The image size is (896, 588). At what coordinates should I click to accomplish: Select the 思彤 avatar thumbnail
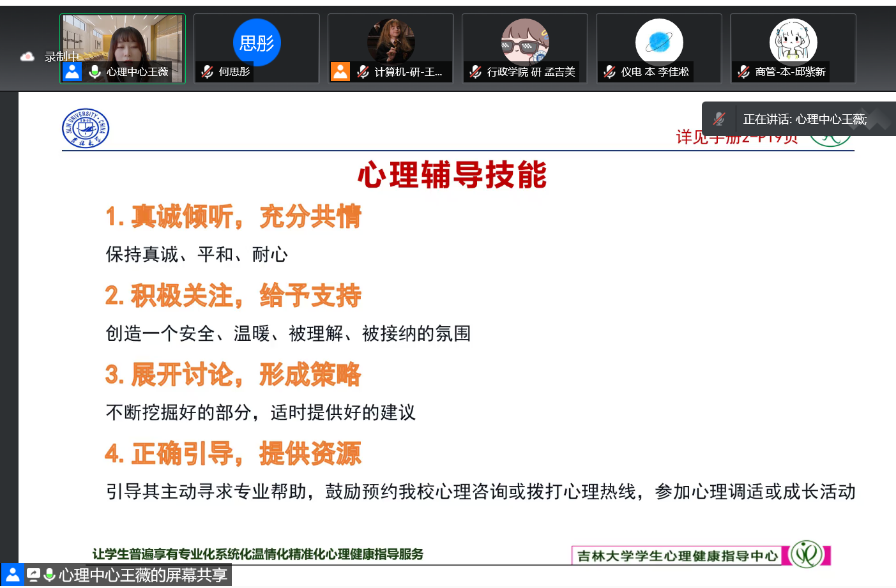click(257, 43)
